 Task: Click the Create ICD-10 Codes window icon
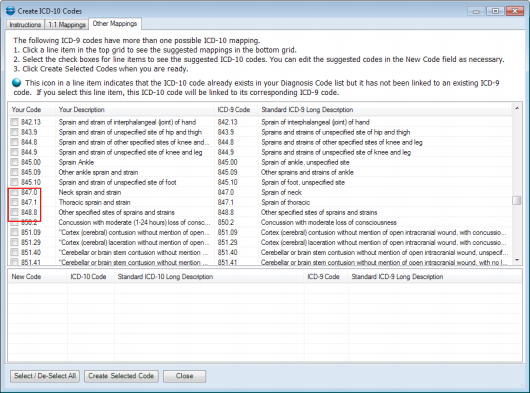pyautogui.click(x=10, y=11)
